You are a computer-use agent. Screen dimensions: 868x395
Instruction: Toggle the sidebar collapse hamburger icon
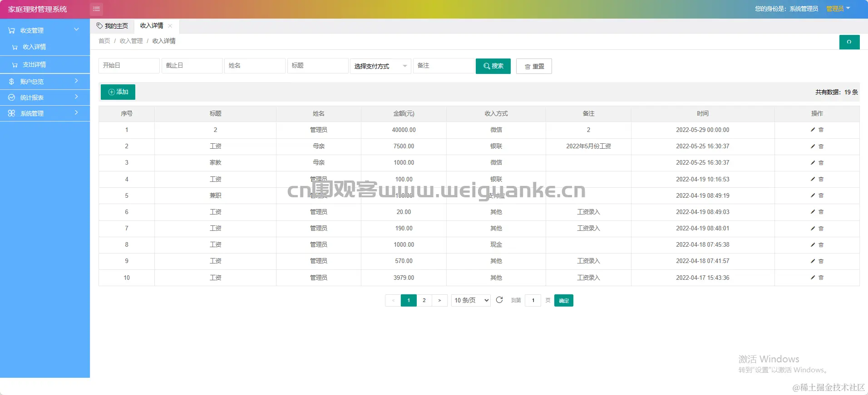point(96,9)
